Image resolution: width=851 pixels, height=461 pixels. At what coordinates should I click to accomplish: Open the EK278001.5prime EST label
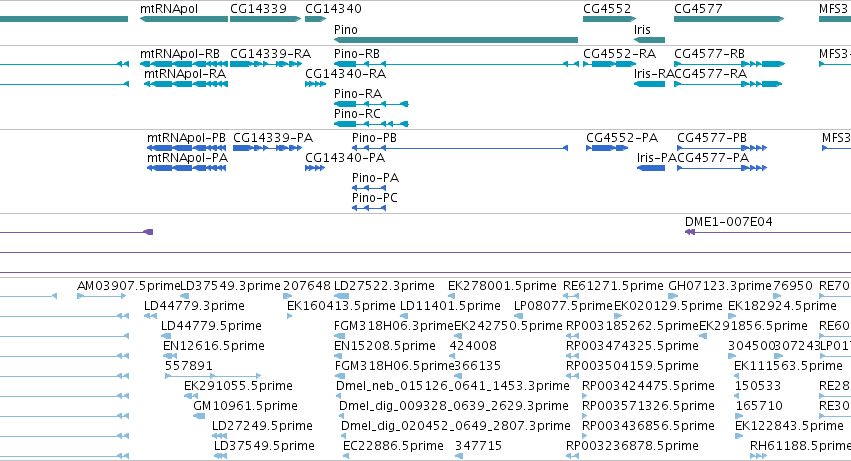click(x=502, y=286)
